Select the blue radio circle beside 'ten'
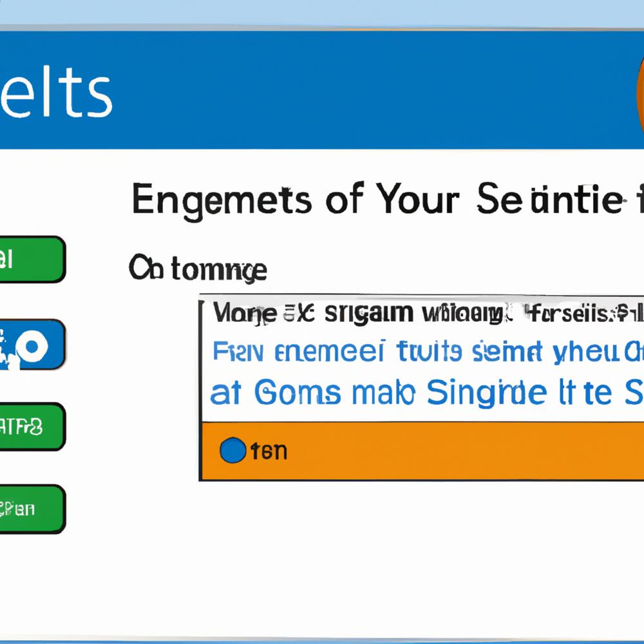 click(x=232, y=451)
